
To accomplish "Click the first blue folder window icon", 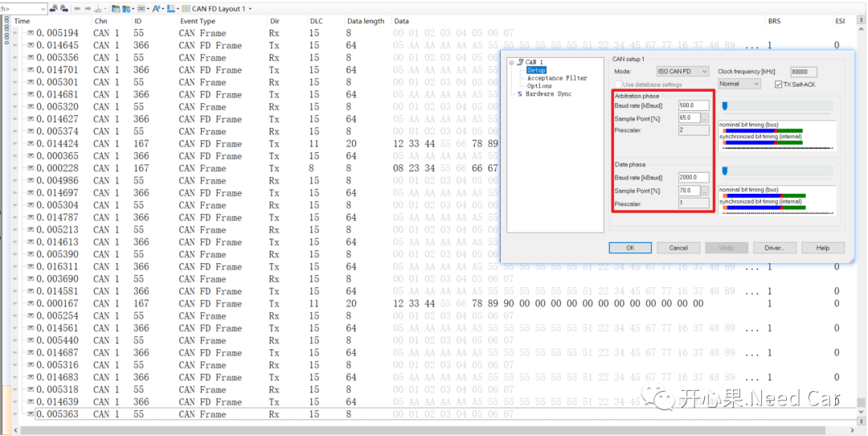I will coord(117,9).
